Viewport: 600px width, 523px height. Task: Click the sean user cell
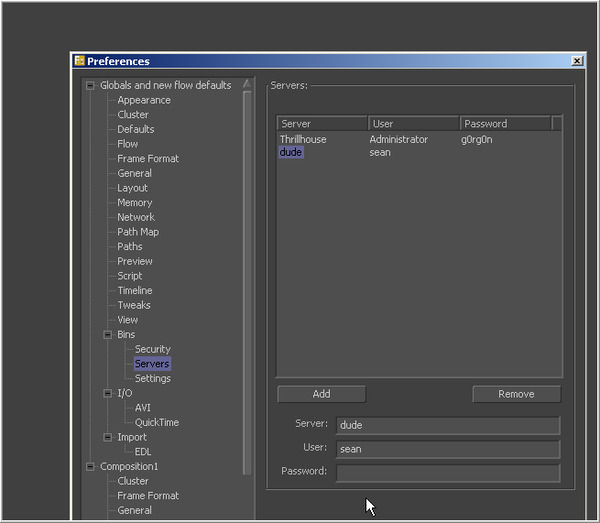pyautogui.click(x=380, y=153)
